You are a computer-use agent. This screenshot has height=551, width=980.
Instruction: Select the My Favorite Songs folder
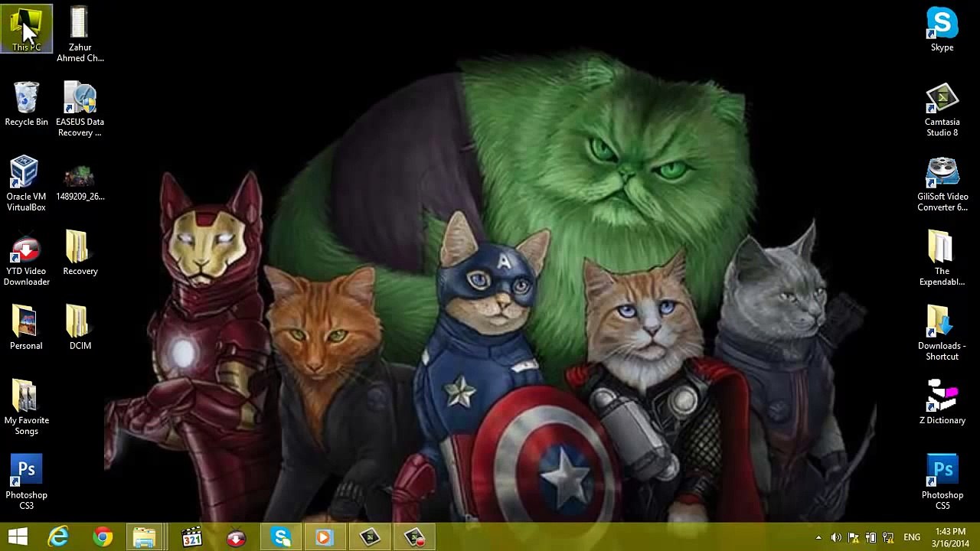[26, 408]
